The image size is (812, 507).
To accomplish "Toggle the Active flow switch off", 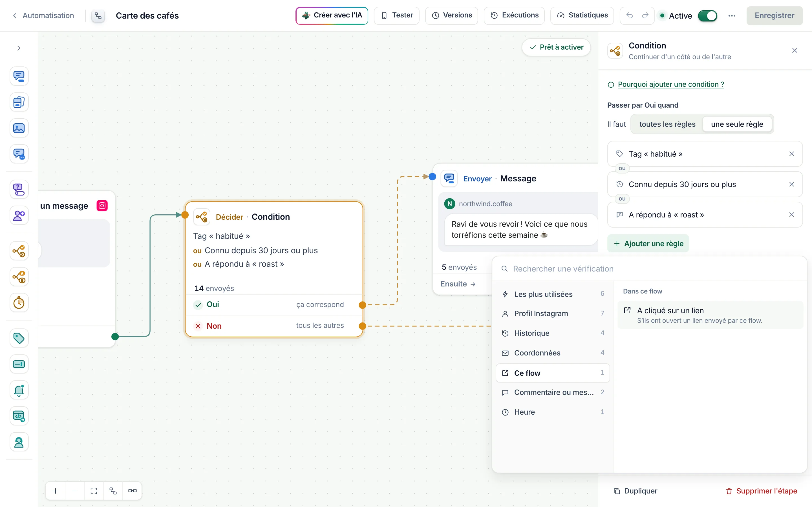I will coord(707,15).
